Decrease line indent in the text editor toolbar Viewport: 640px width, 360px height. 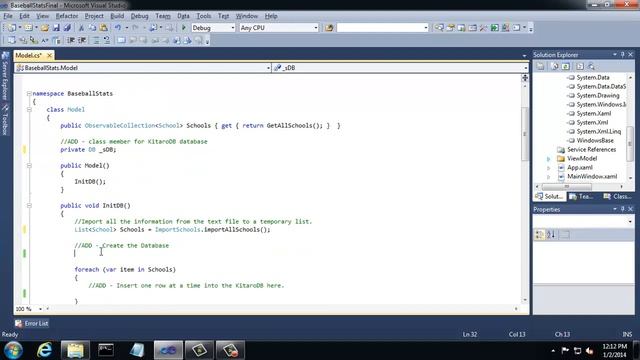71,40
